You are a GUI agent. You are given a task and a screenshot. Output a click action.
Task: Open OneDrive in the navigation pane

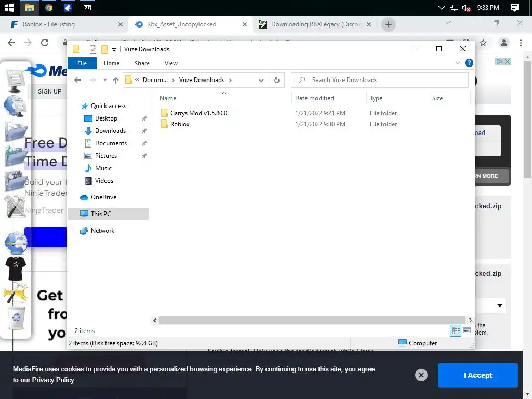click(103, 197)
